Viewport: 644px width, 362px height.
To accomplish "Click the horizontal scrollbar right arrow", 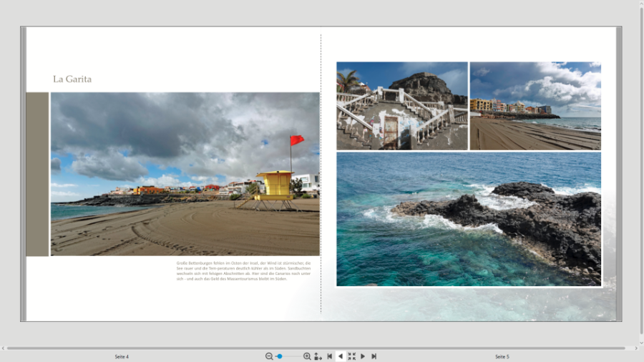I will 635,348.
